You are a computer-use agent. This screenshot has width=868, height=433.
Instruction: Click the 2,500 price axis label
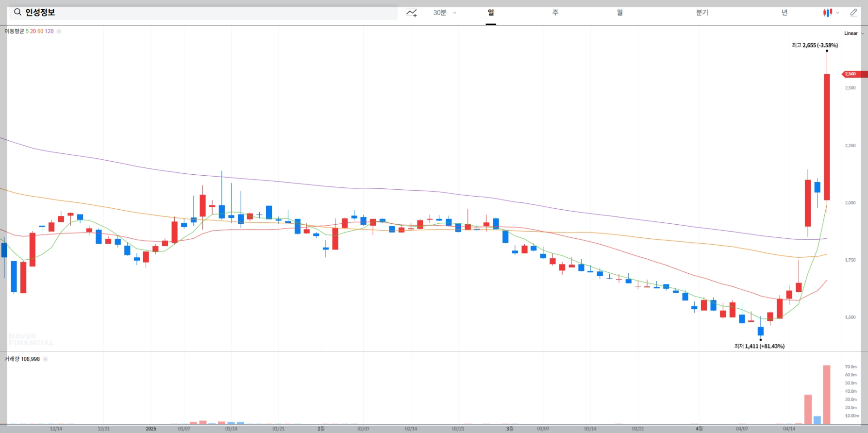click(x=850, y=88)
